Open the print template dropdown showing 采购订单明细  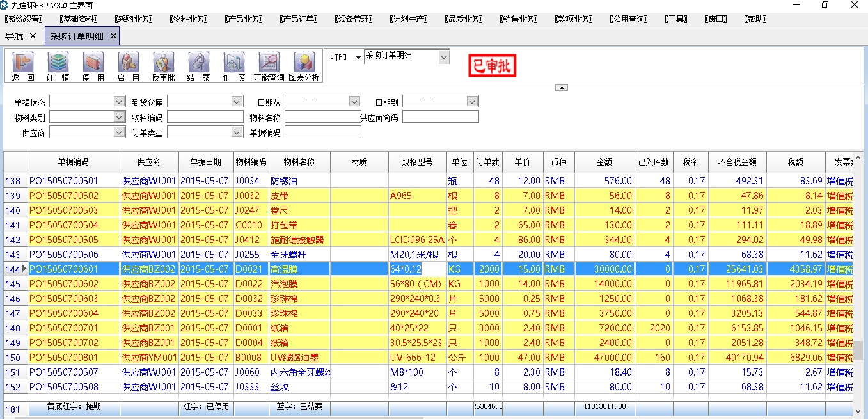444,57
